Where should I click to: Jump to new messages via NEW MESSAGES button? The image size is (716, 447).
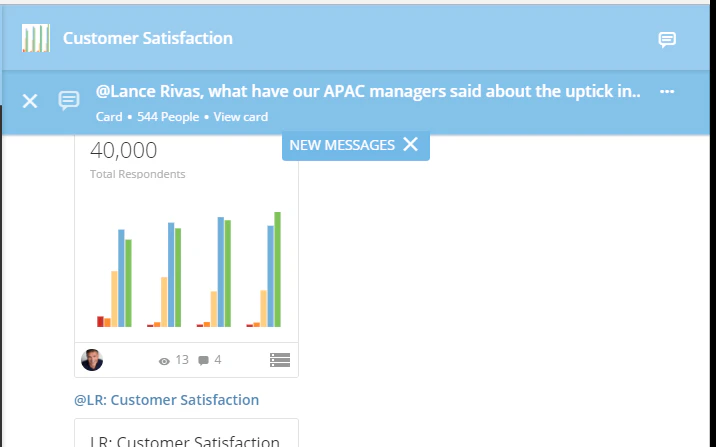tap(342, 145)
